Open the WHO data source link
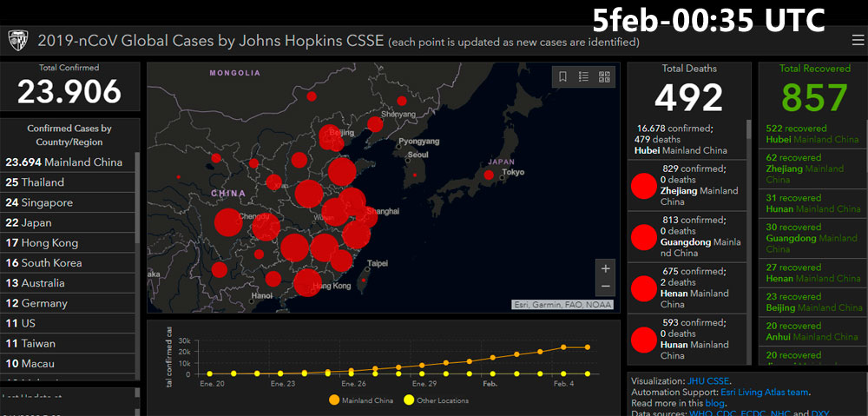This screenshot has width=868, height=416. (699, 413)
